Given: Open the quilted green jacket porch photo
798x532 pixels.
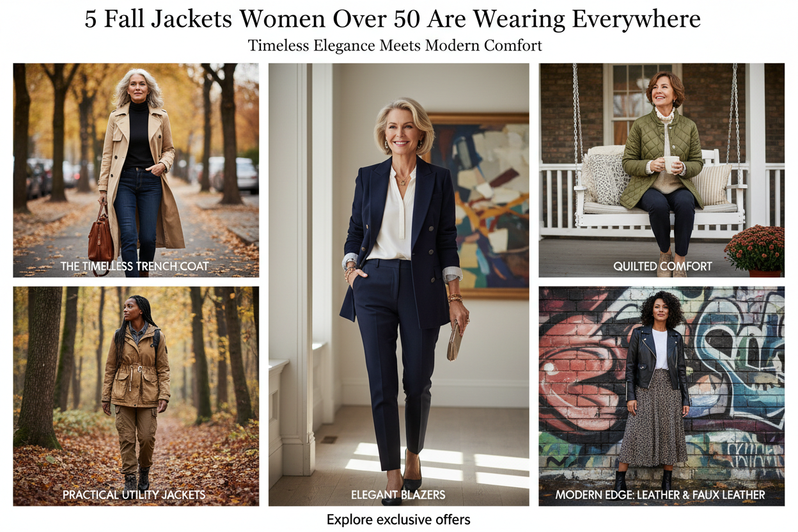Looking at the screenshot, I should [x=661, y=170].
